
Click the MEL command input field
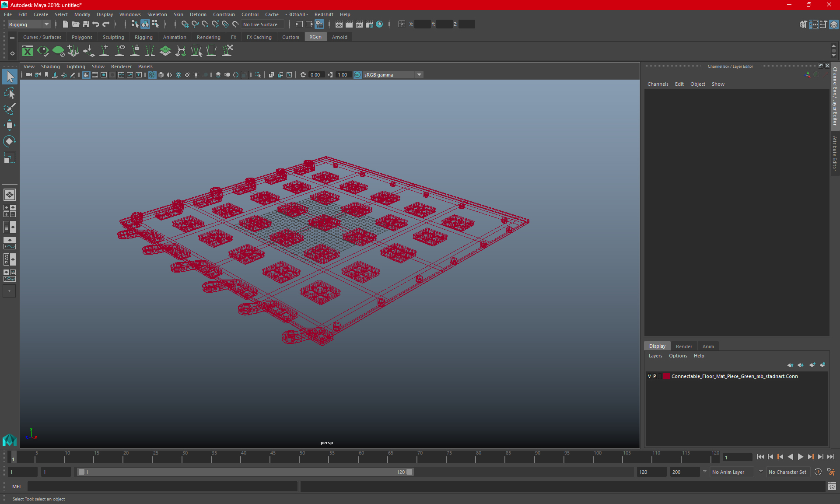[162, 486]
